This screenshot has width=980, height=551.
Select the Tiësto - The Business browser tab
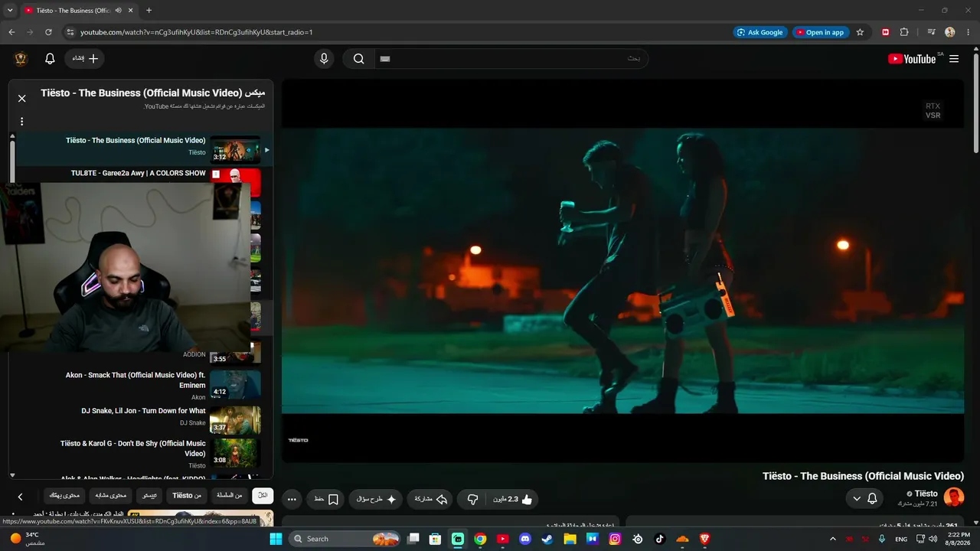[x=78, y=11]
